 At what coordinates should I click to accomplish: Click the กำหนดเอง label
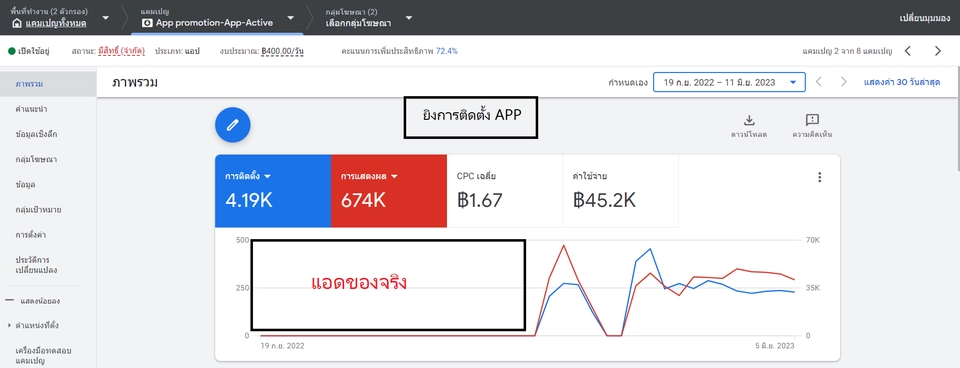(627, 82)
